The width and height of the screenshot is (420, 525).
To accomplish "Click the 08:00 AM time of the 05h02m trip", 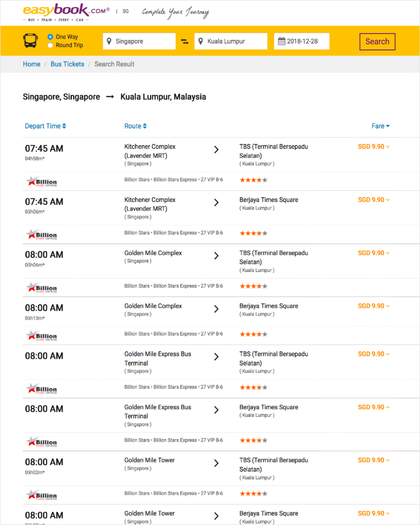I will tap(44, 462).
